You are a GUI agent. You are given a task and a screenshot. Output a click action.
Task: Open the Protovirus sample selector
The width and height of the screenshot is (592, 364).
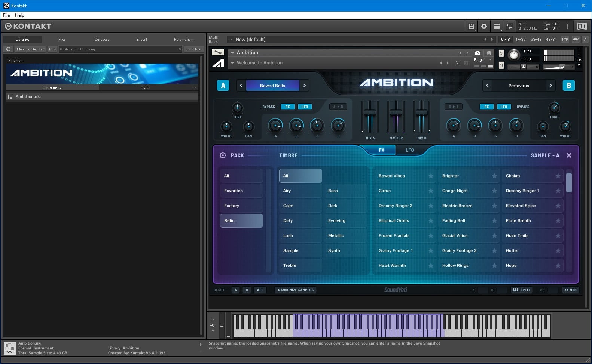519,86
